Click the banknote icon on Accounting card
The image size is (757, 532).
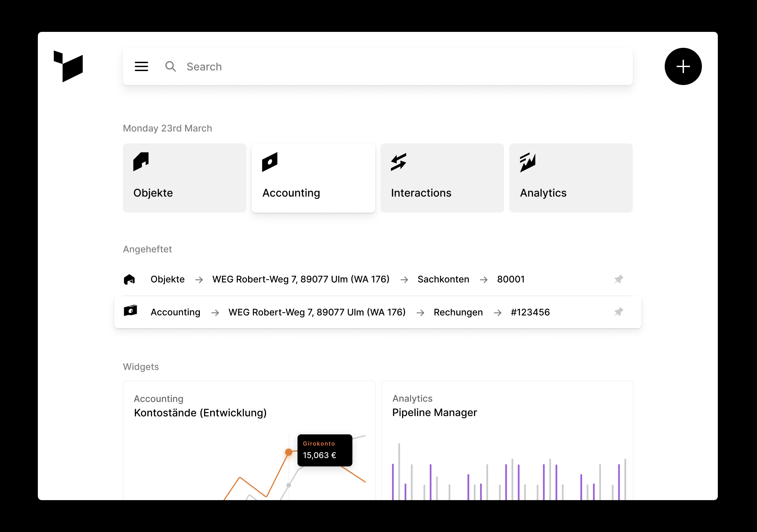click(270, 162)
